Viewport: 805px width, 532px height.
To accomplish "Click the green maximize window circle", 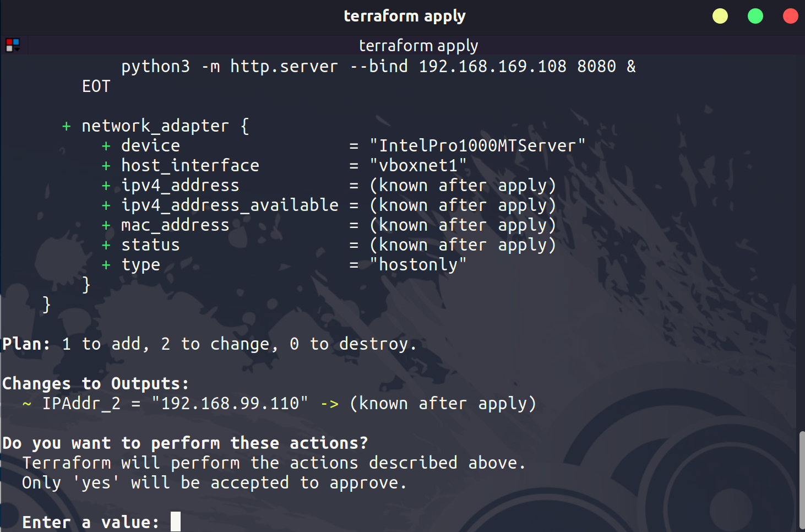I will pos(755,16).
